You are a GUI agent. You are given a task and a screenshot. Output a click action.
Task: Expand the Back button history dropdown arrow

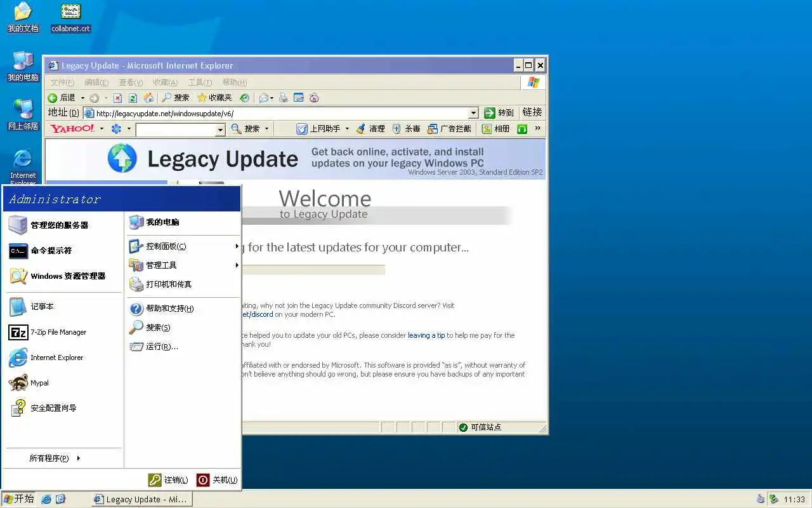pos(82,98)
